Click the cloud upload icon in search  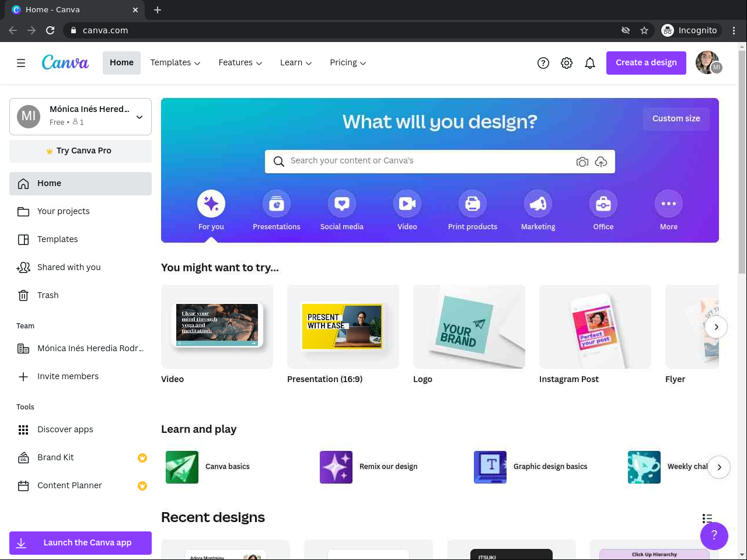[601, 162]
